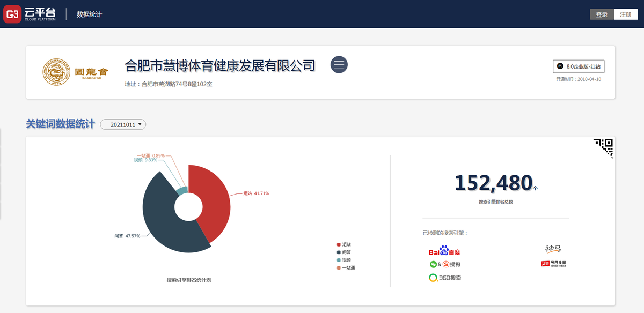644x313 pixels.
Task: Click the 矩站 41.71% chart label
Action: point(256,193)
